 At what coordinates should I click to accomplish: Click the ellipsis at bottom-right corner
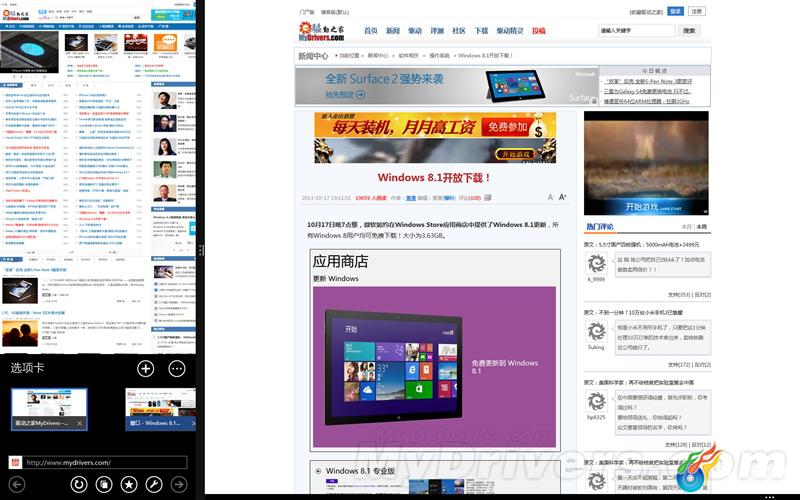pos(769,496)
